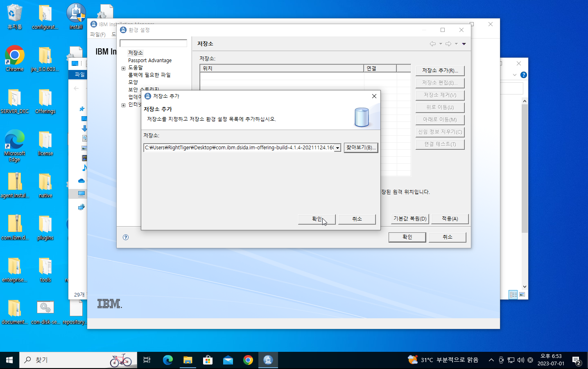The height and width of the screenshot is (369, 588).
Task: Open the license folder icon
Action: (x=45, y=143)
